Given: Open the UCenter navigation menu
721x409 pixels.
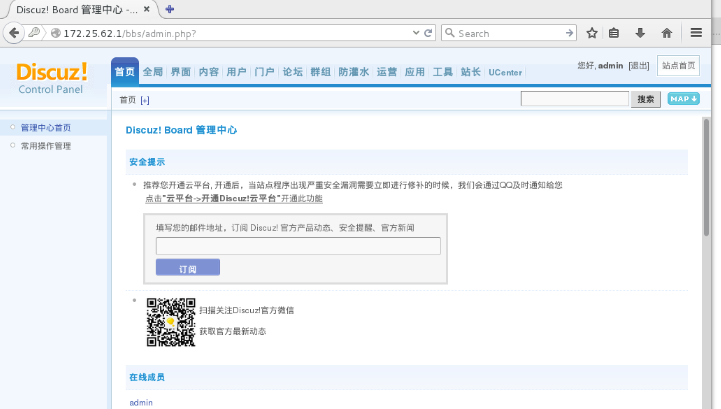Looking at the screenshot, I should click(505, 72).
